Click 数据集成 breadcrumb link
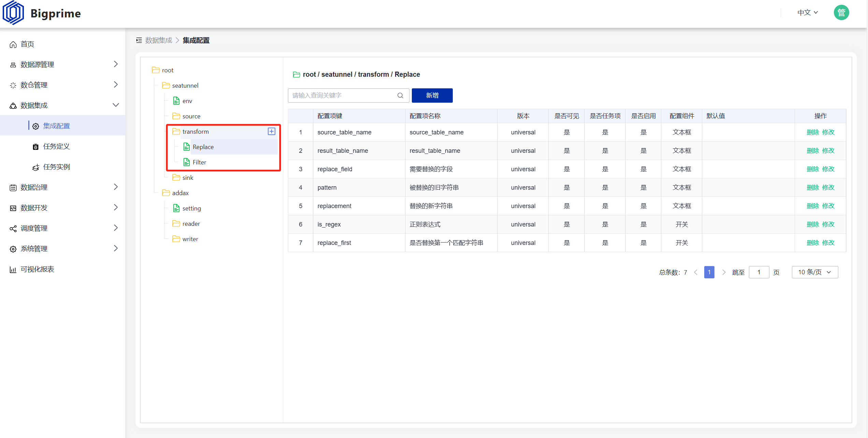This screenshot has width=868, height=438. (159, 40)
